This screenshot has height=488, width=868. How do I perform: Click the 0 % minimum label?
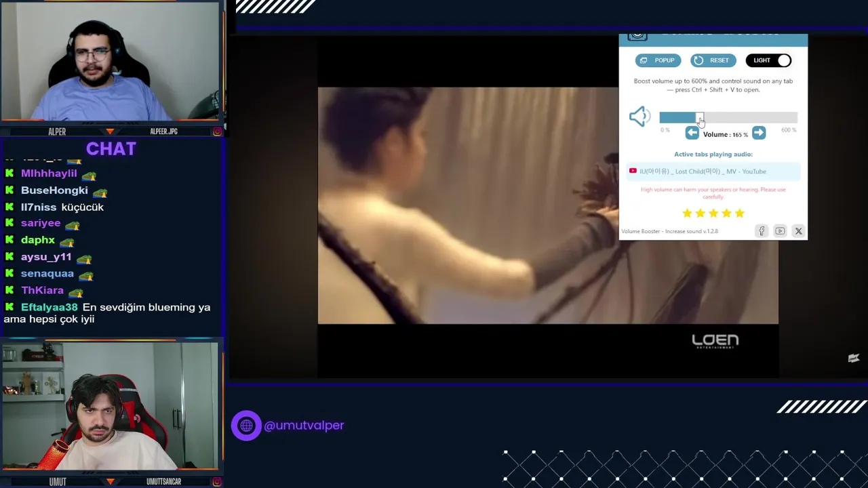click(665, 130)
